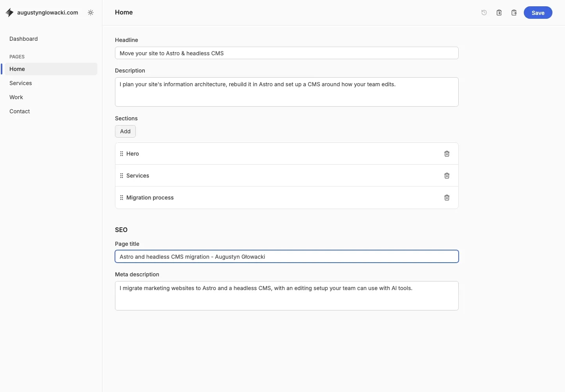Screen dimensions: 565x392
Task: Open the Services page in the sidebar
Action: coord(51,83)
